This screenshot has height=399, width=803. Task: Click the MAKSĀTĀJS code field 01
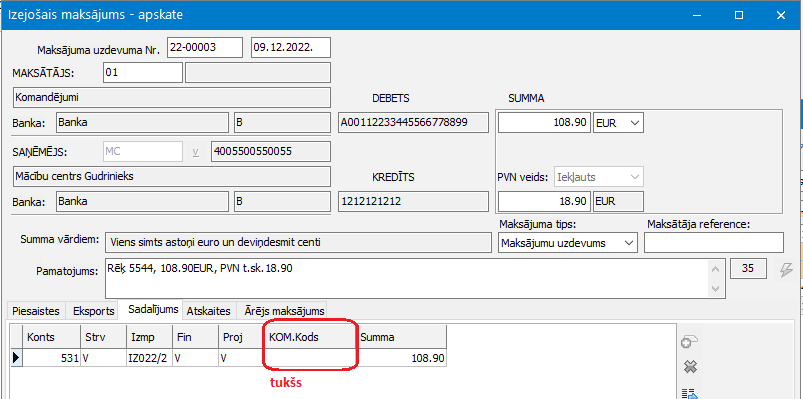point(142,73)
